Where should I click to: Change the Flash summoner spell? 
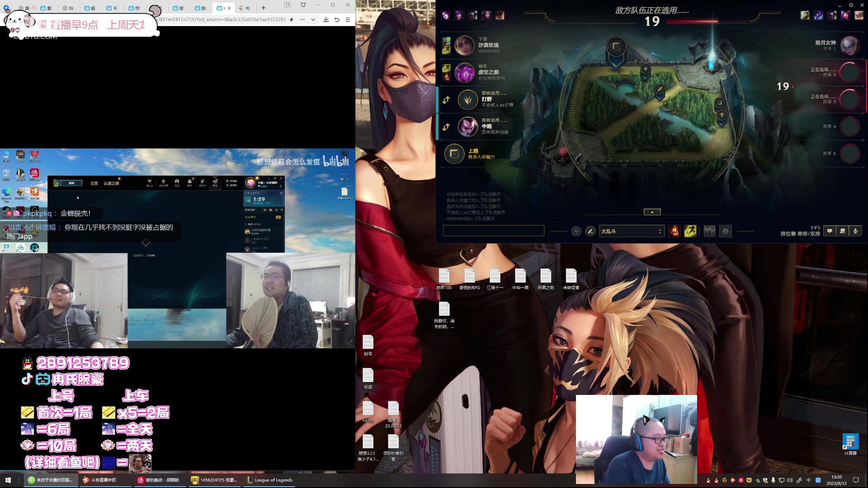tap(690, 231)
